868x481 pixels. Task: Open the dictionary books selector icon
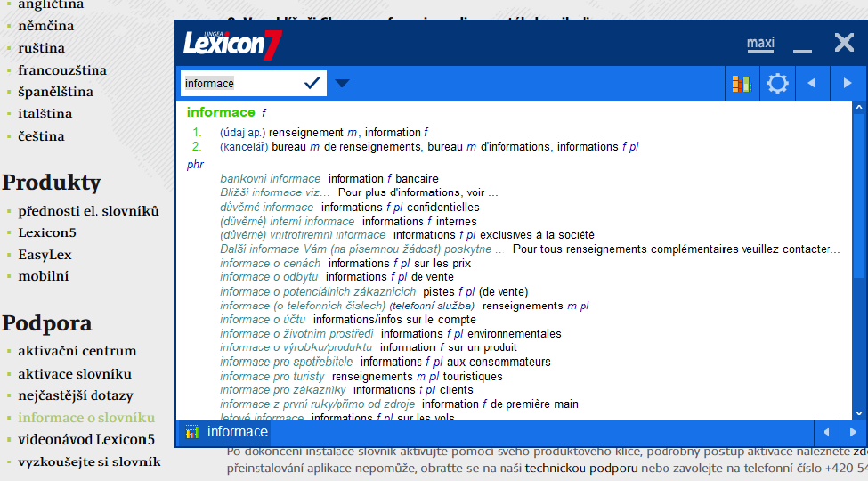point(742,84)
